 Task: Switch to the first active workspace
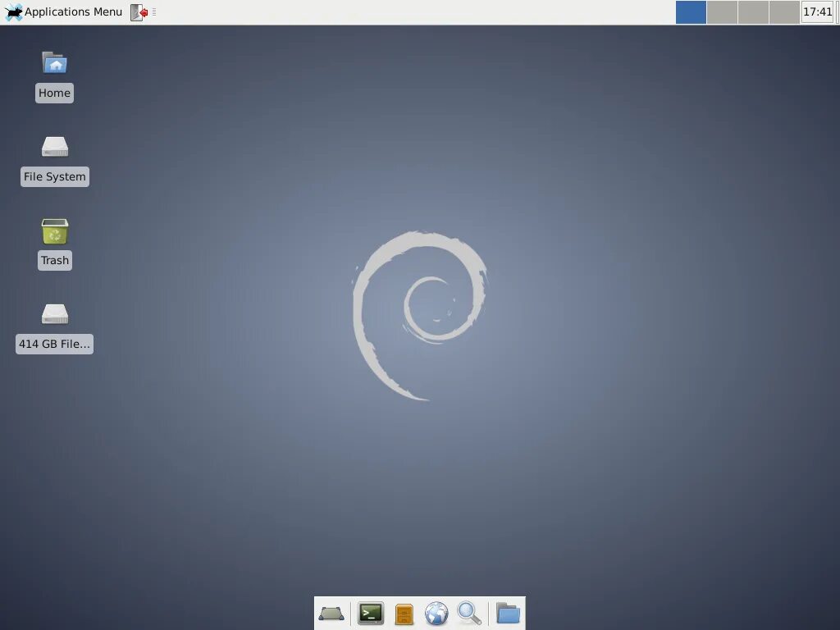[x=691, y=11]
